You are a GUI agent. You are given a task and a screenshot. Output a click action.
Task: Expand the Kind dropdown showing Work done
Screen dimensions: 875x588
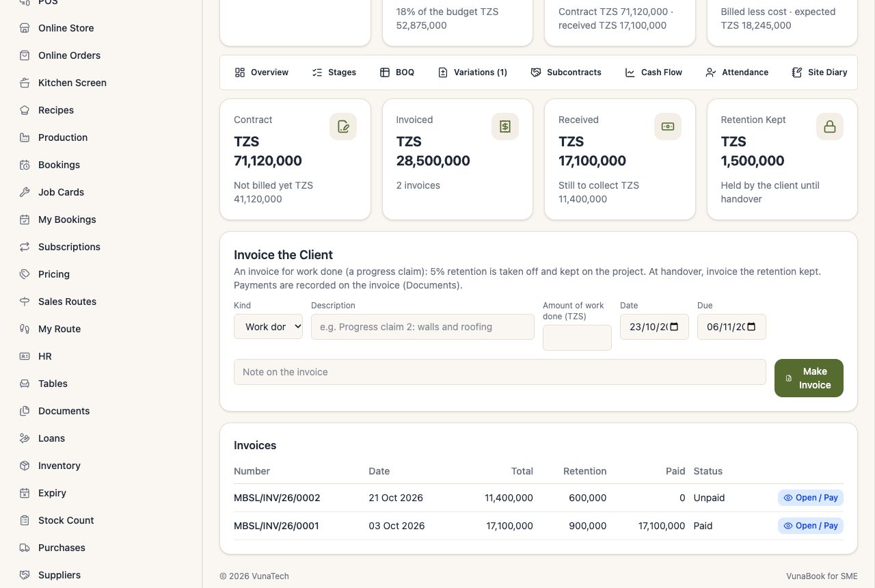click(x=268, y=327)
